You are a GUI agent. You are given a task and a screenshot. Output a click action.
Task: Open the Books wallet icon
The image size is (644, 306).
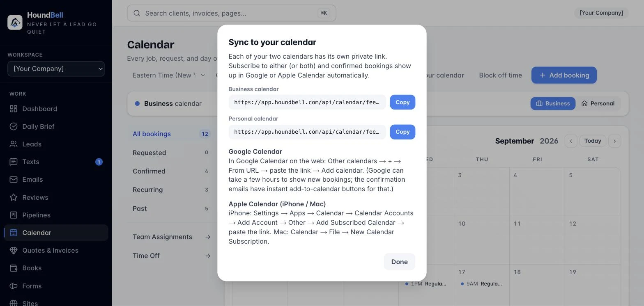[14, 268]
